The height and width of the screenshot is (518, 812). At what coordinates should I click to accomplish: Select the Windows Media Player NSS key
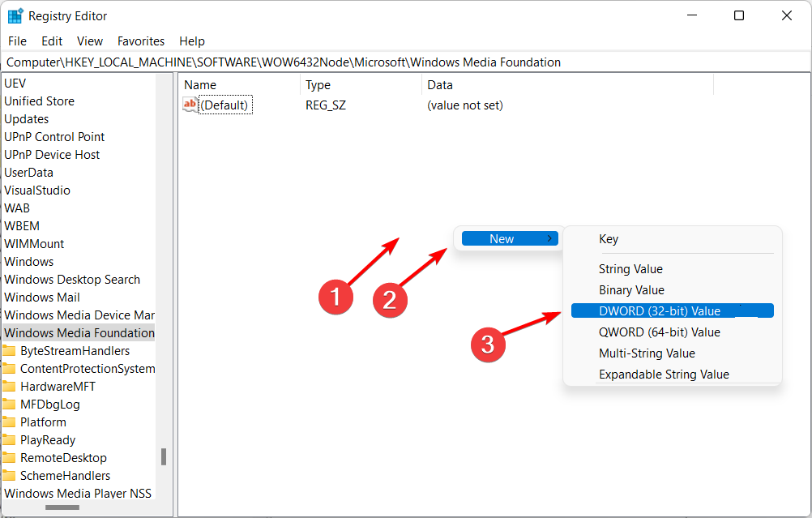pos(78,493)
